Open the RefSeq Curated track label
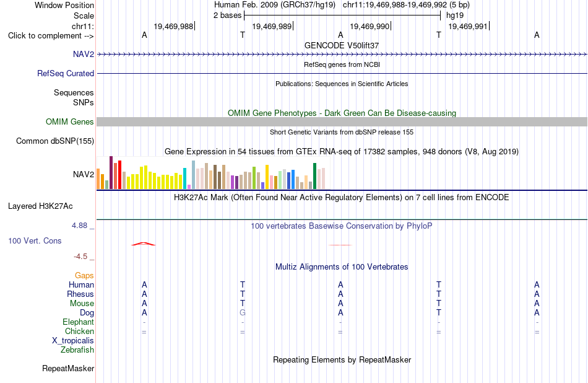Screen dimensions: 588x383 (x=65, y=73)
